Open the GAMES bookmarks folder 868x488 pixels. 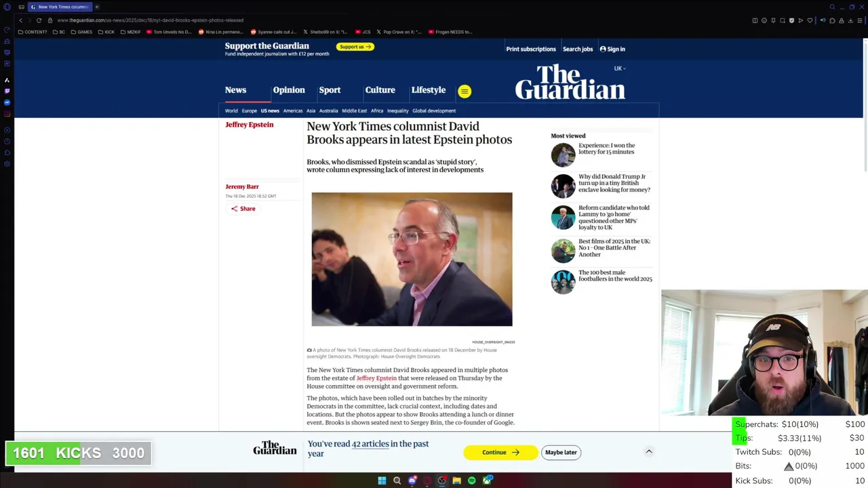coord(81,32)
